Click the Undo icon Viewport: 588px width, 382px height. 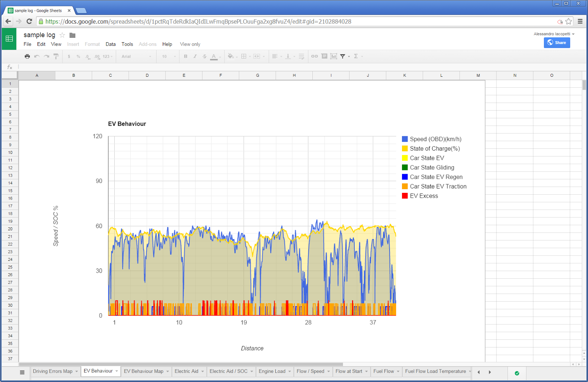[x=37, y=56]
